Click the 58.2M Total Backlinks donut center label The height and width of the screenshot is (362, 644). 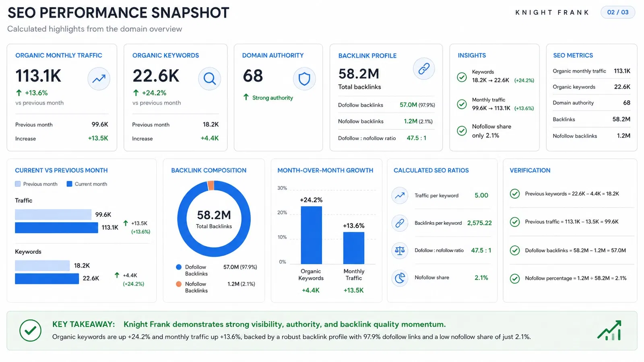click(214, 219)
